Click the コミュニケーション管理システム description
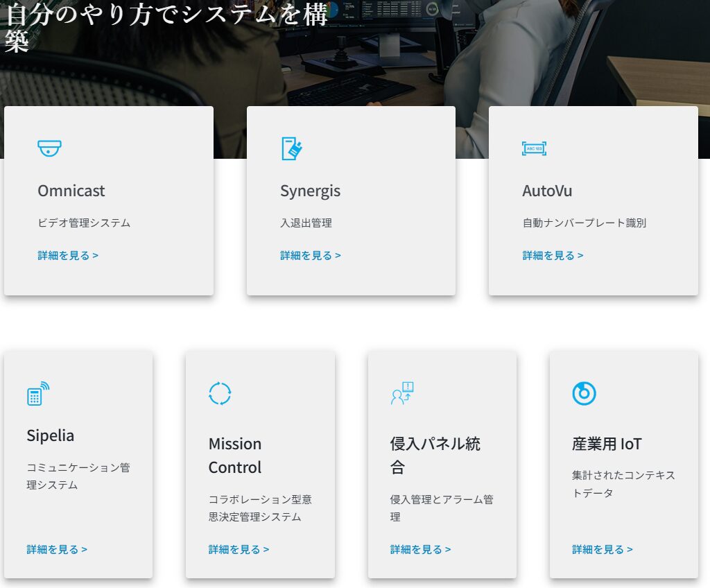 coord(78,476)
